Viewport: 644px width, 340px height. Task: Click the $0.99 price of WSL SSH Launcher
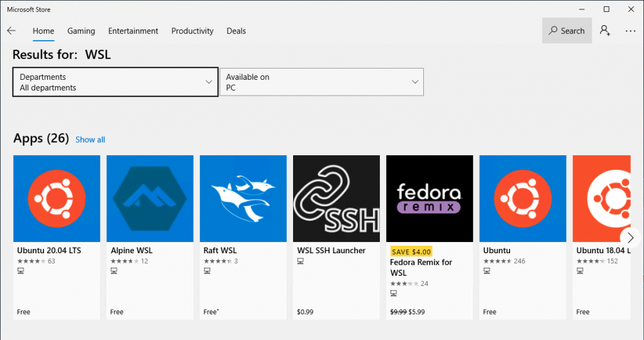point(305,312)
